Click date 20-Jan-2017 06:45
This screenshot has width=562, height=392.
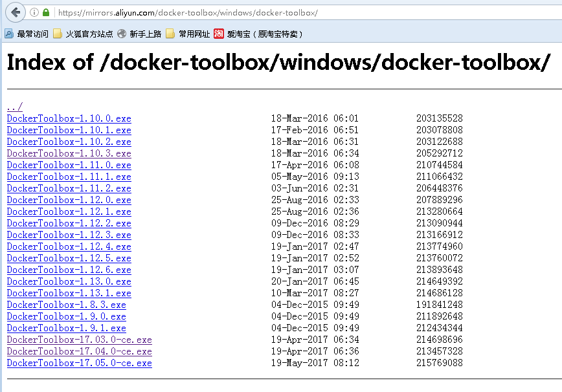(x=315, y=281)
